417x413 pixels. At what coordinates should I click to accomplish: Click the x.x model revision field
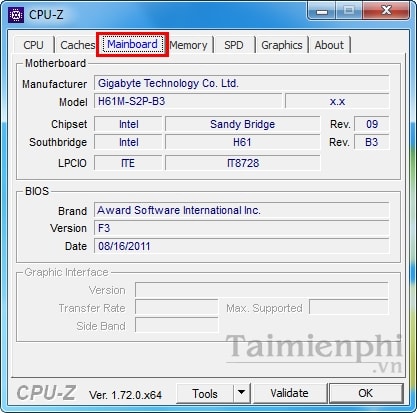click(337, 101)
